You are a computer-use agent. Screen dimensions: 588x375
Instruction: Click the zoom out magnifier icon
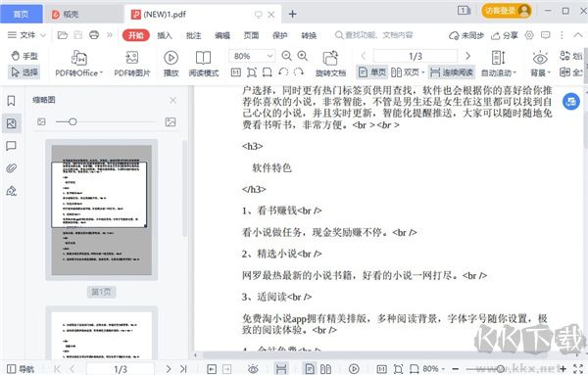286,56
